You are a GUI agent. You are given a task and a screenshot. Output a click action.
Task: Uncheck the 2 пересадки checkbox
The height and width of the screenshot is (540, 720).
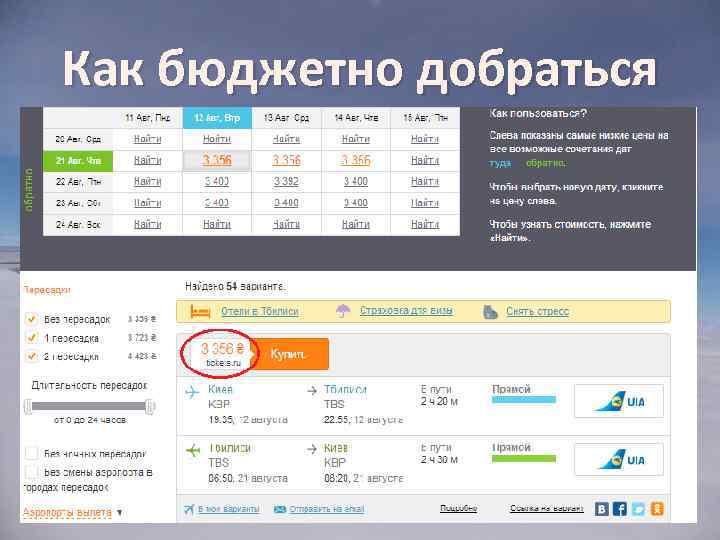pos(31,356)
